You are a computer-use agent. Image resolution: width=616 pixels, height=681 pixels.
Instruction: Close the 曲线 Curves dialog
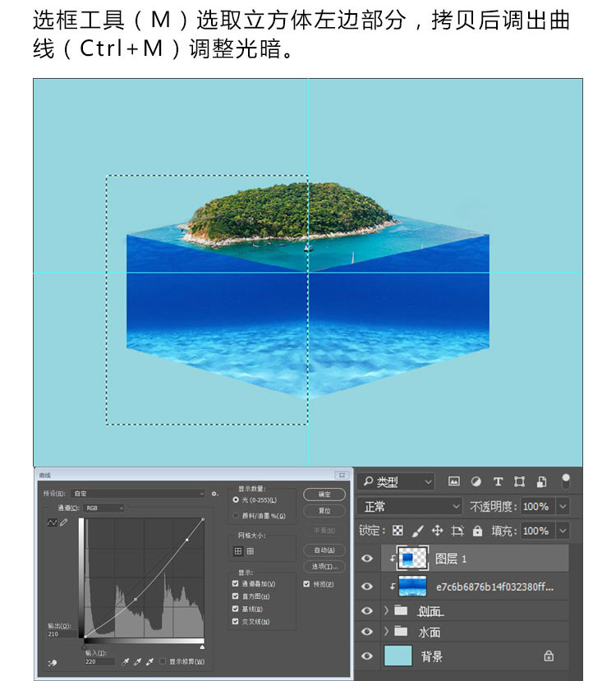[342, 475]
